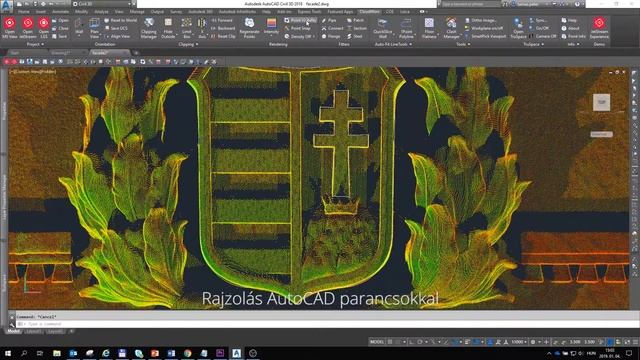Click the About button in the Info panel

(570, 28)
